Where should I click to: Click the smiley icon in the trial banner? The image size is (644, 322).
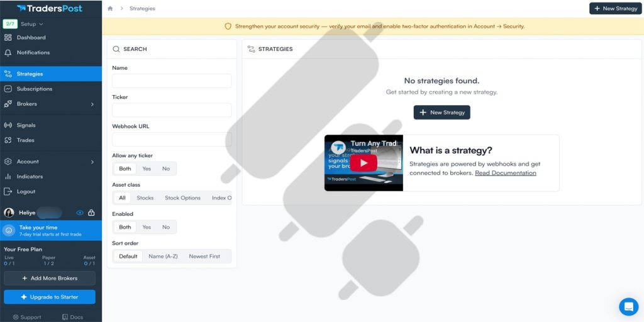9,230
